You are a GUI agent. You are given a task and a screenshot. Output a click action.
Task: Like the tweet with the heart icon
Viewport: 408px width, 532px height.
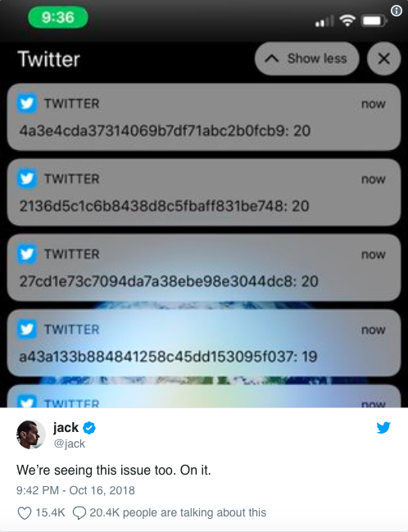(25, 513)
